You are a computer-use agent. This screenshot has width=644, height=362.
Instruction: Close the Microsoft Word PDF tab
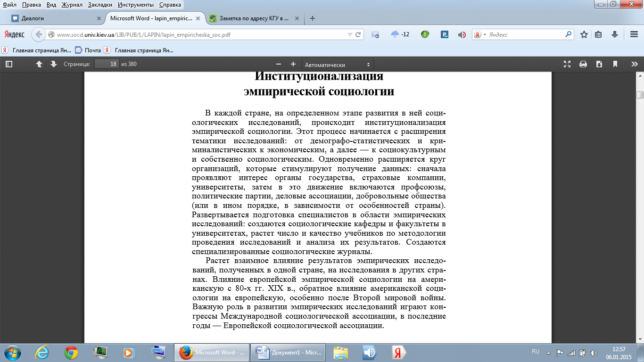click(198, 19)
